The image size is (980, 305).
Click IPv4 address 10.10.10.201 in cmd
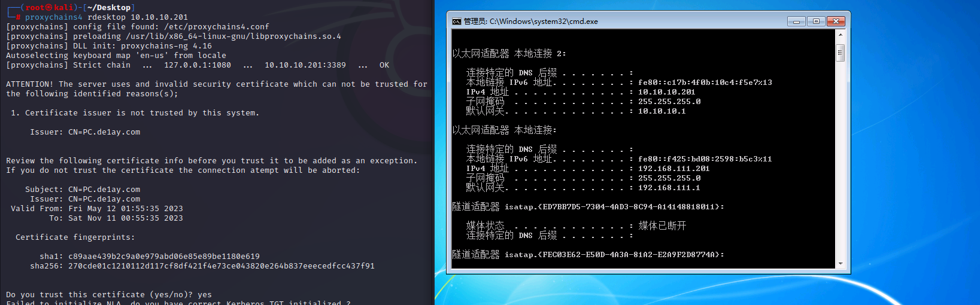(666, 92)
